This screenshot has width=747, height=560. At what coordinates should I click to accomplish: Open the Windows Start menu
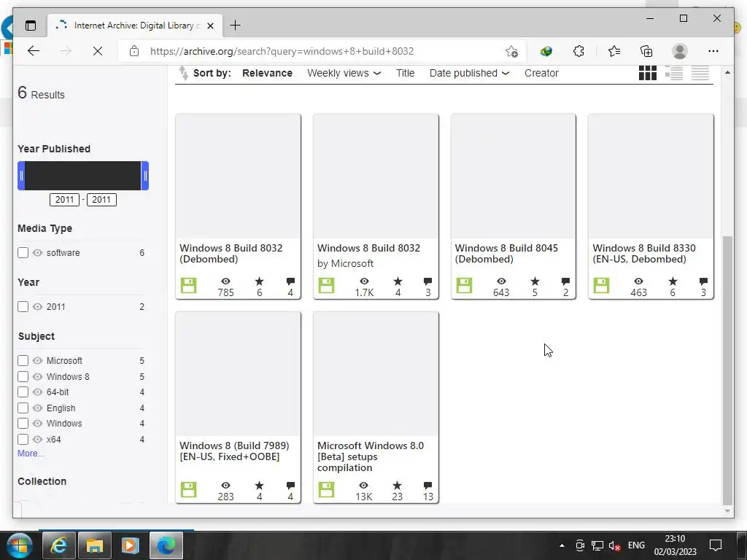tap(19, 545)
